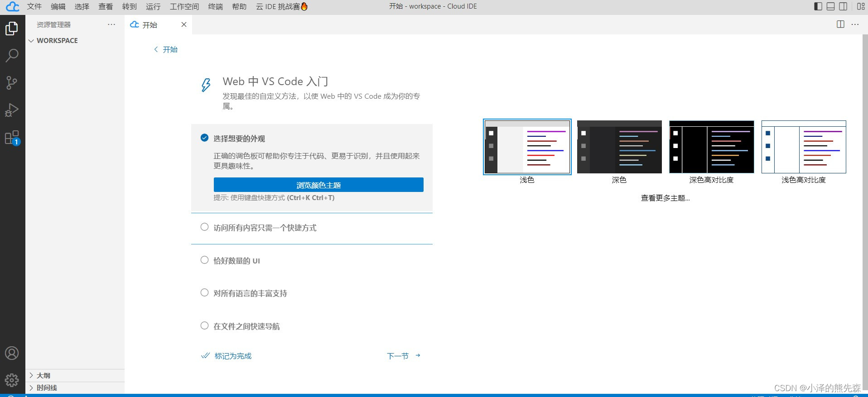Close the 开始 tab

(x=184, y=24)
